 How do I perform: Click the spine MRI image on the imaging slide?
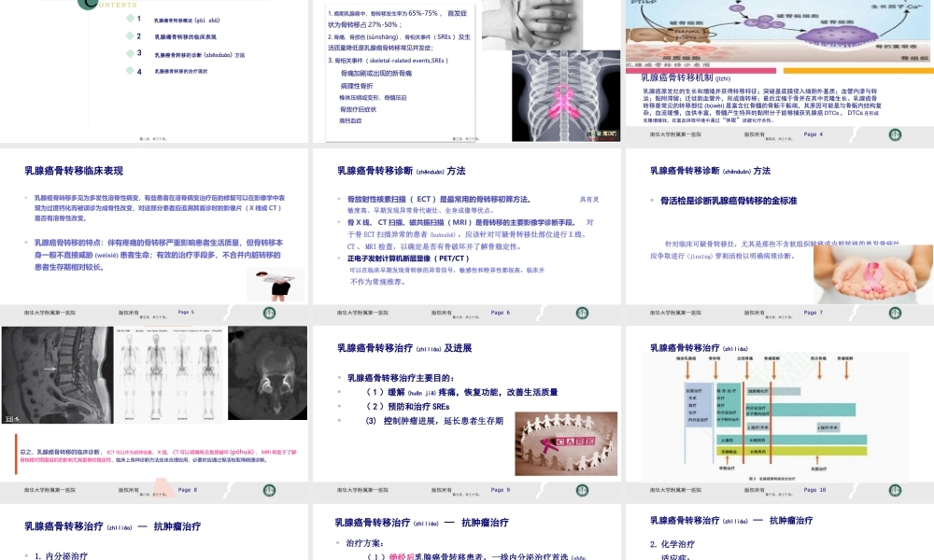(56, 373)
